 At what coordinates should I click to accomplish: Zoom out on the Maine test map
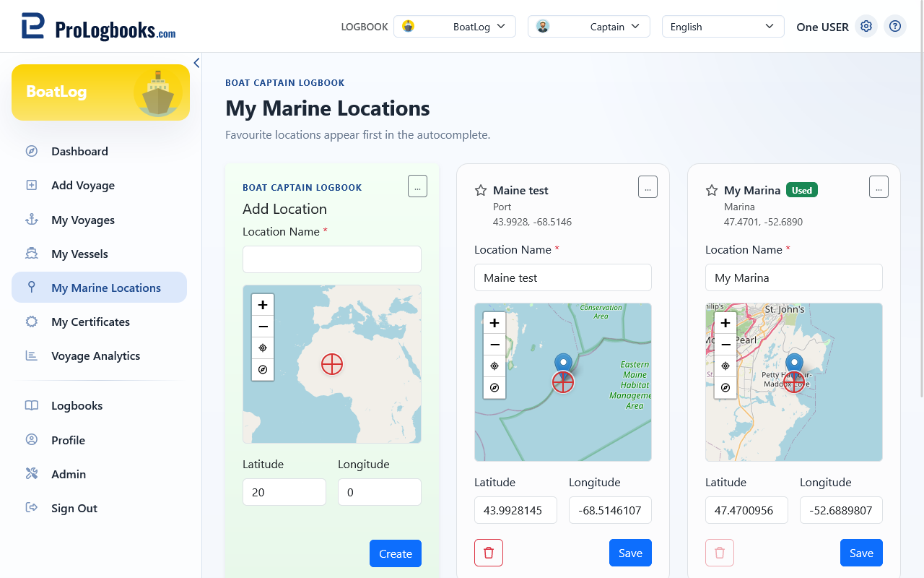pos(494,345)
